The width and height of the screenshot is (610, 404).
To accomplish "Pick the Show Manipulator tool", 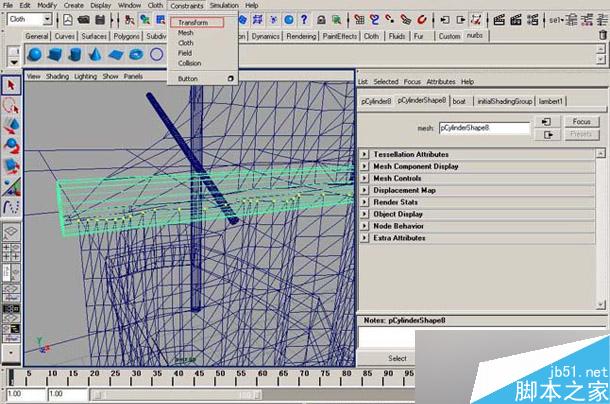I will click(11, 187).
